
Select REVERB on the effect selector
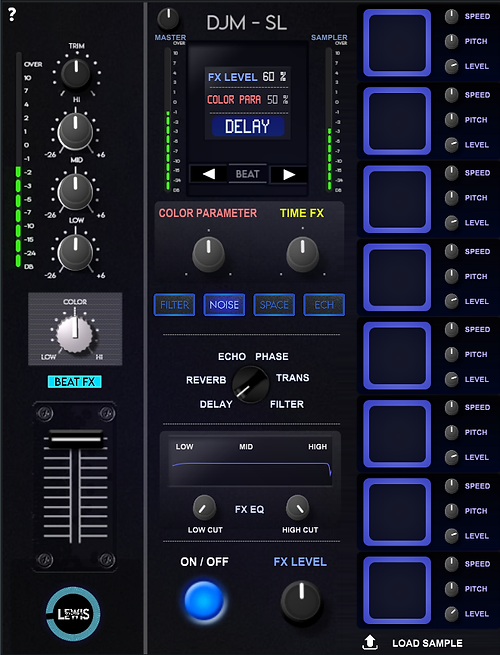click(206, 380)
